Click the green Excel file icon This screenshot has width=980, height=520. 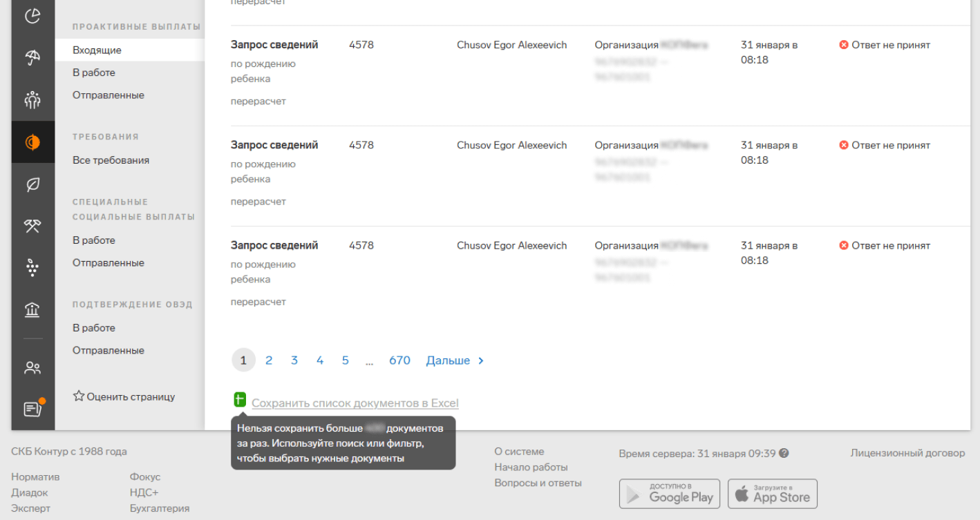click(240, 400)
